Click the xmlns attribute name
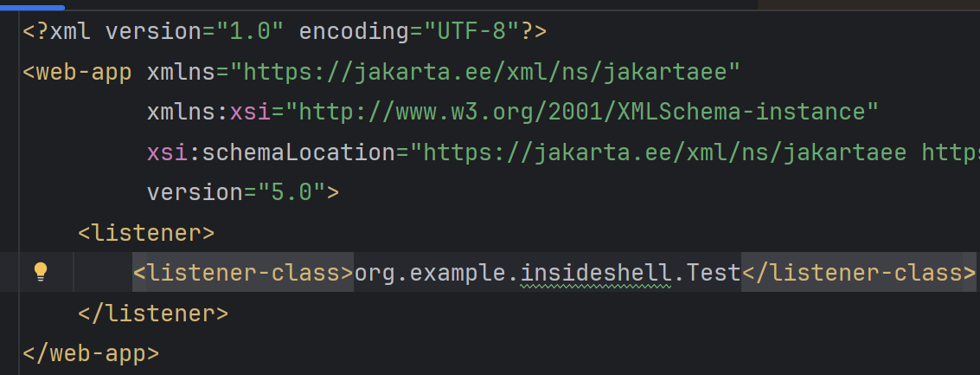Viewport: 980px width, 375px height. coord(181,72)
